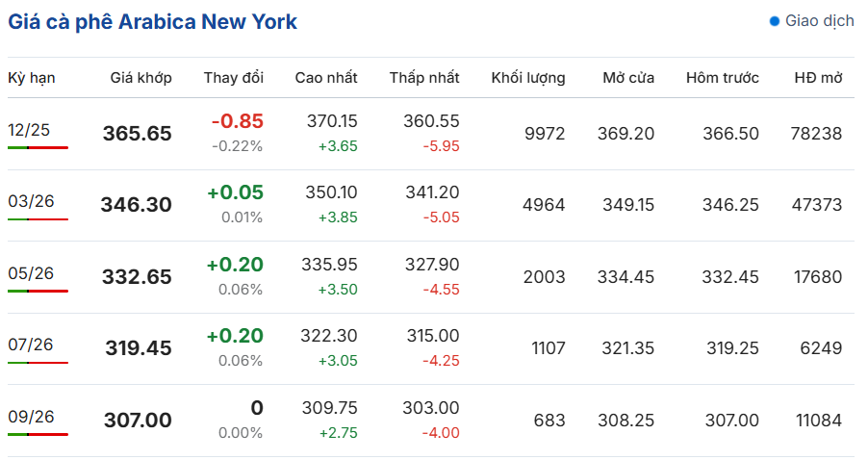Click the matched price 346.30
This screenshot has width=868, height=460.
point(137,205)
